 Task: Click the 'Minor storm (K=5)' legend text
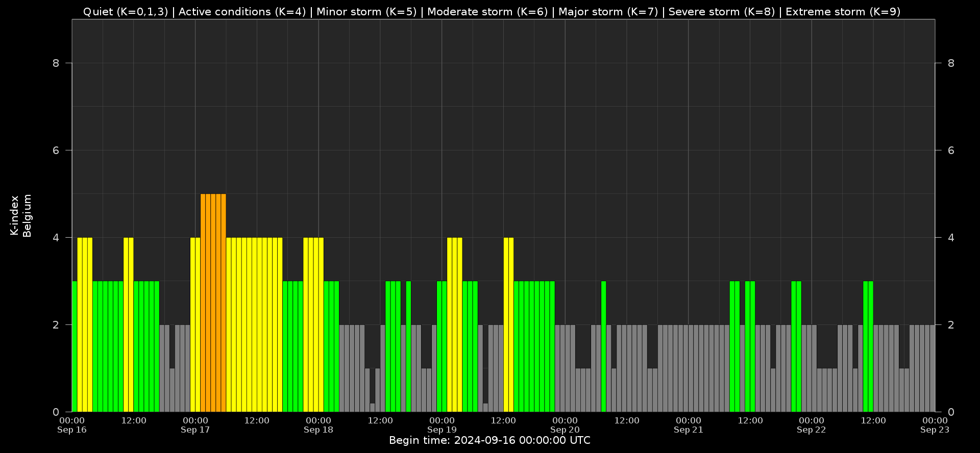(366, 12)
